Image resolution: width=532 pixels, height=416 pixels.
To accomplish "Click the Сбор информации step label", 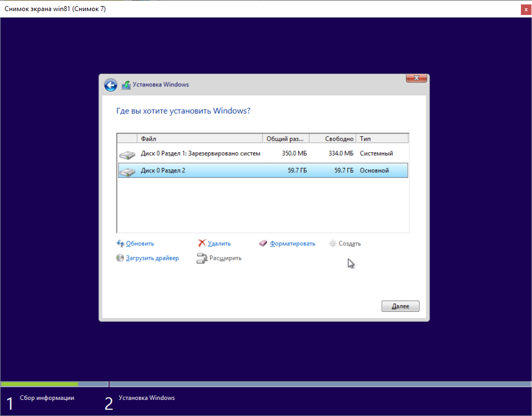I will 47,398.
